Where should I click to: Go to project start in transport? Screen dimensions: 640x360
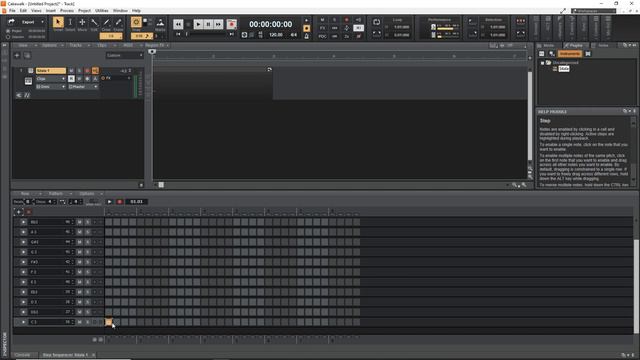pos(178,34)
